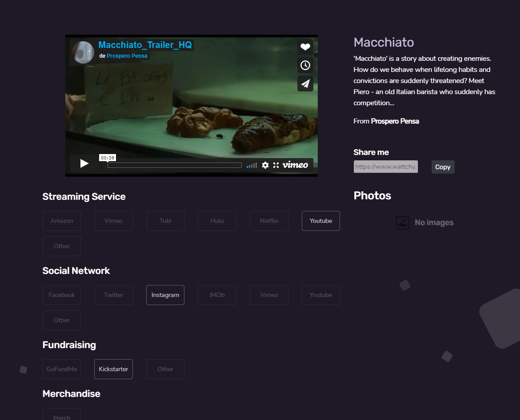Click the Vimeo logo in player

(x=295, y=165)
